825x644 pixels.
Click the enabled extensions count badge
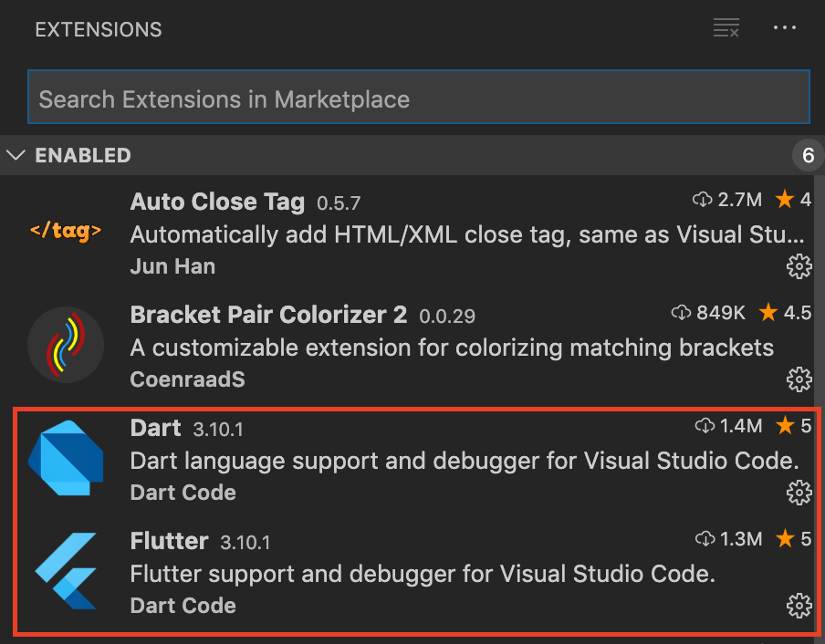click(808, 156)
